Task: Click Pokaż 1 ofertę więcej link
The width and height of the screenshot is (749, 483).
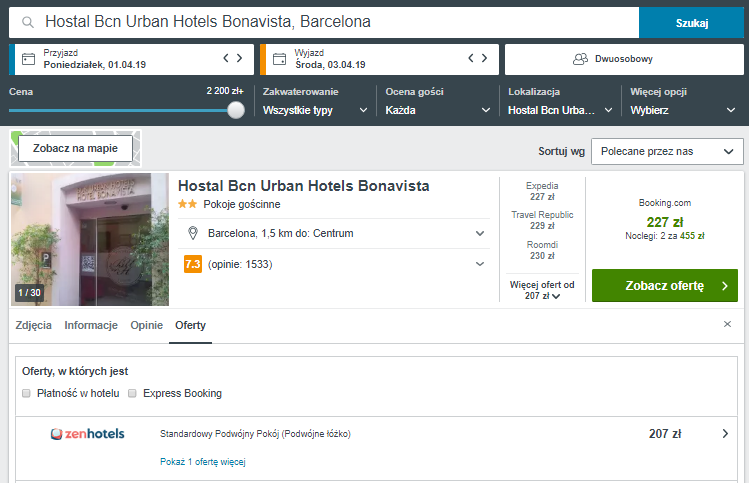Action: 203,462
